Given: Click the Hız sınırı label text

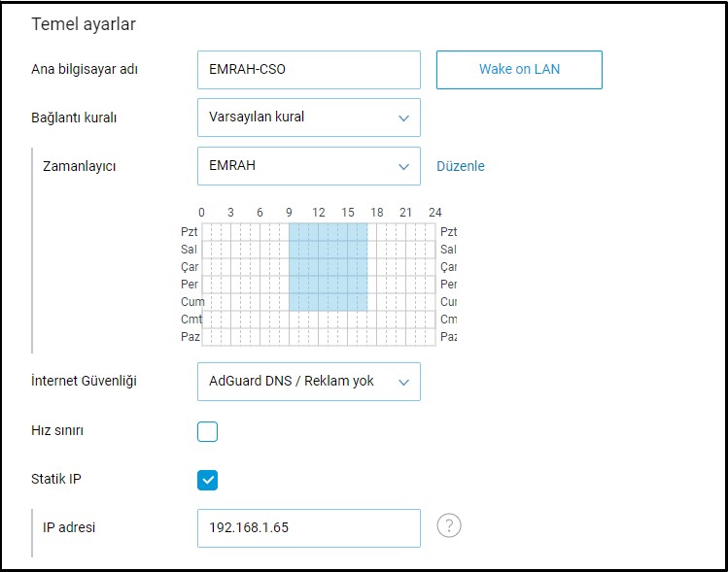Looking at the screenshot, I should (57, 430).
